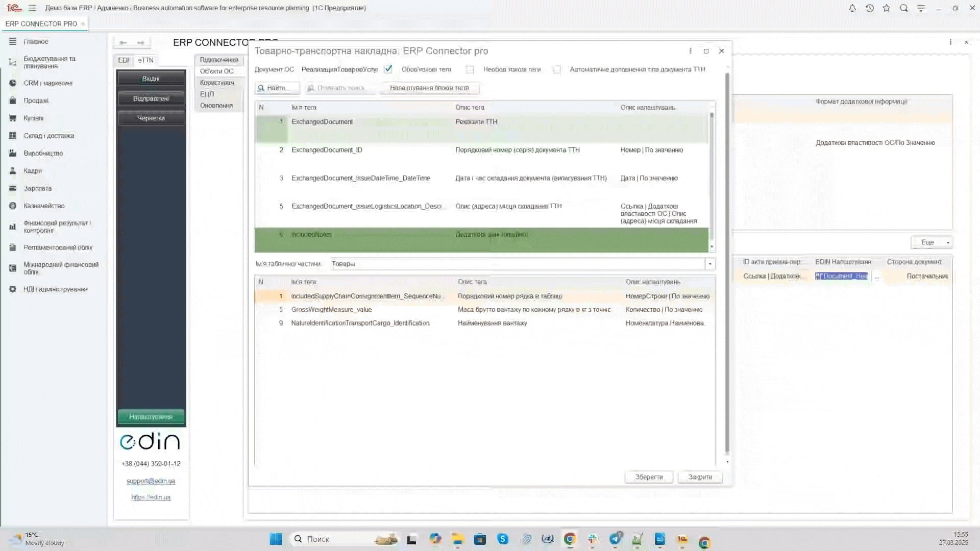980x551 pixels.
Task: Click the Найти search button
Action: [277, 88]
